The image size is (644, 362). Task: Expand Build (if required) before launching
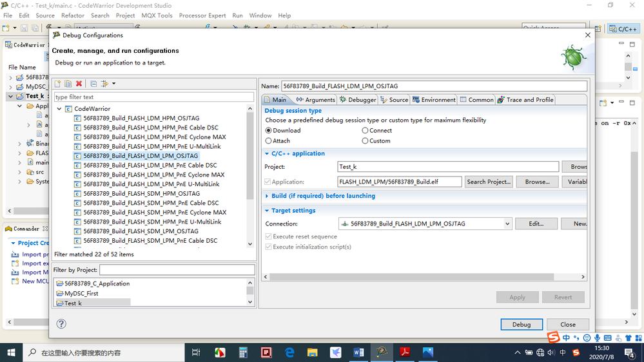click(x=267, y=196)
